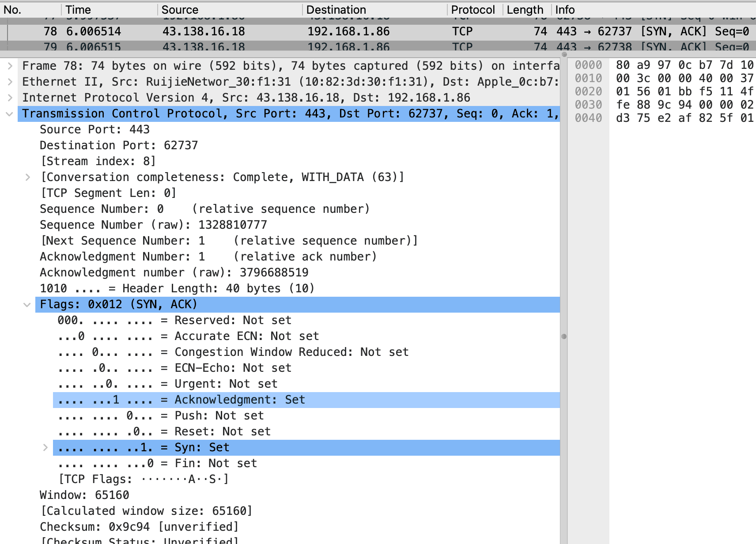
Task: Click hex offset 0020 in bytes pane
Action: (x=589, y=91)
